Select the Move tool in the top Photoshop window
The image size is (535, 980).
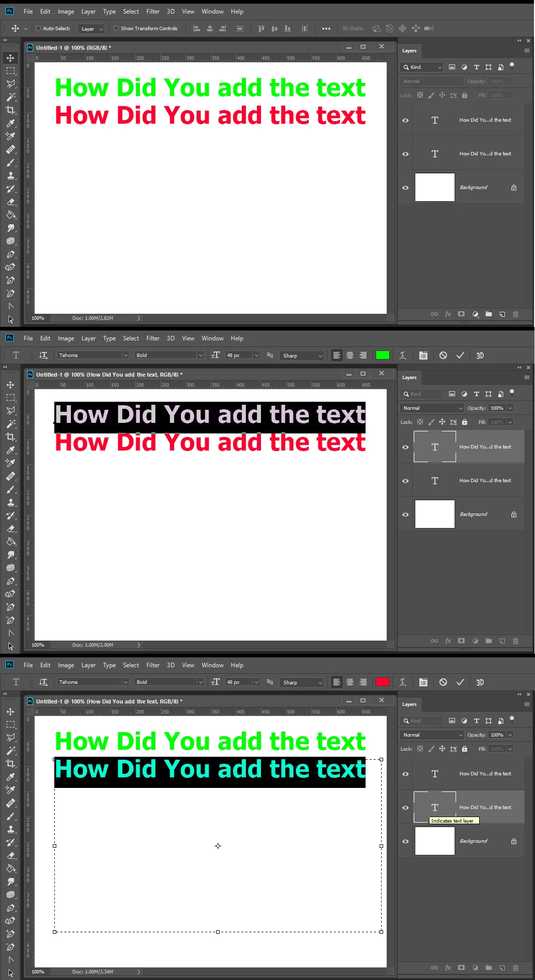tap(10, 58)
